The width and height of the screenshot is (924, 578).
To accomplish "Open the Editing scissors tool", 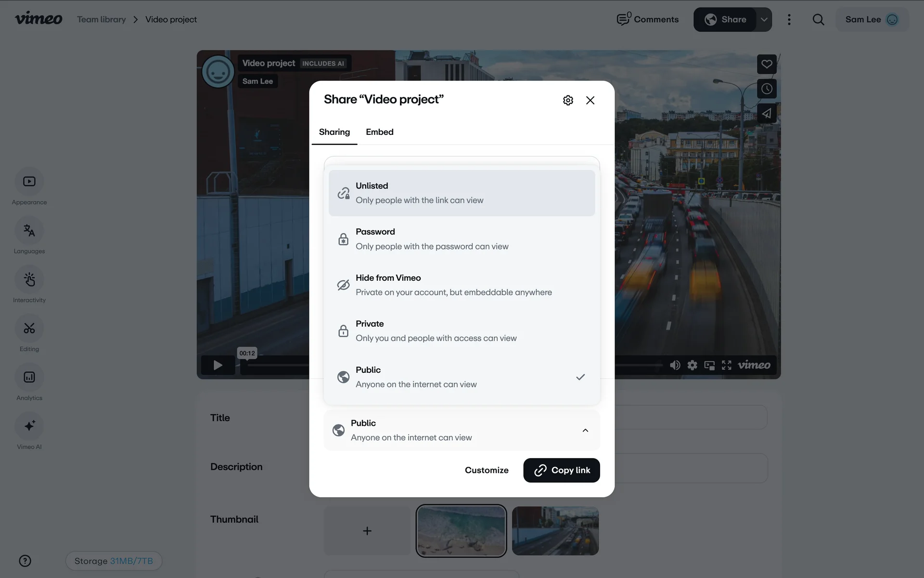I will coord(29,328).
